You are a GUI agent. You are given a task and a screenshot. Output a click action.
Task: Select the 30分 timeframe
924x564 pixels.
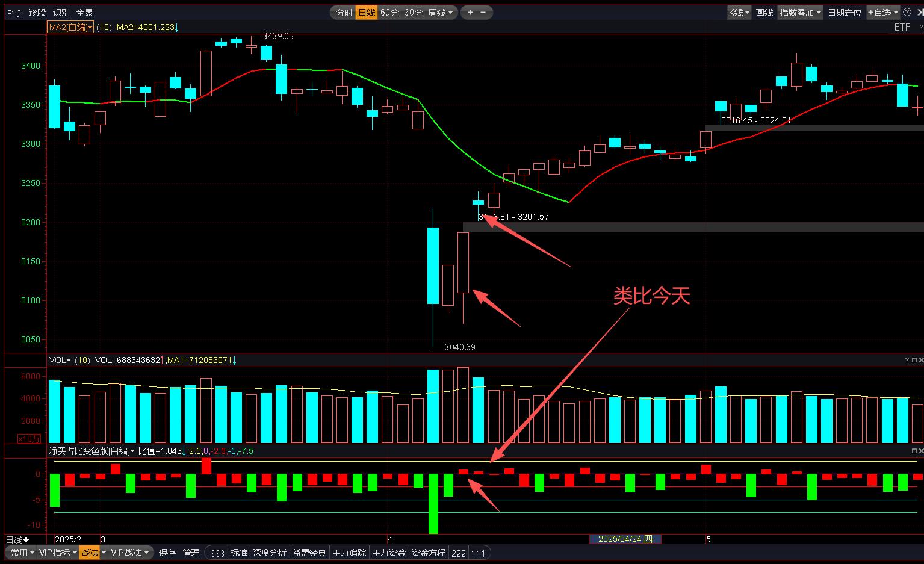coord(413,13)
